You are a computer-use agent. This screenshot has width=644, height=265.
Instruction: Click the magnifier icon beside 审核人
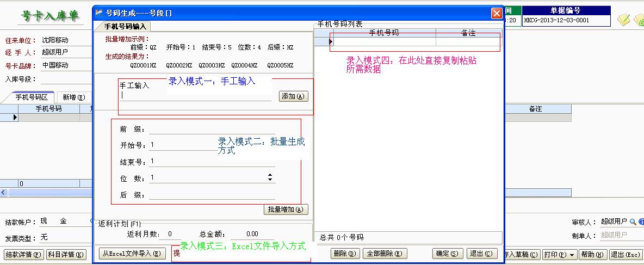pos(633,222)
